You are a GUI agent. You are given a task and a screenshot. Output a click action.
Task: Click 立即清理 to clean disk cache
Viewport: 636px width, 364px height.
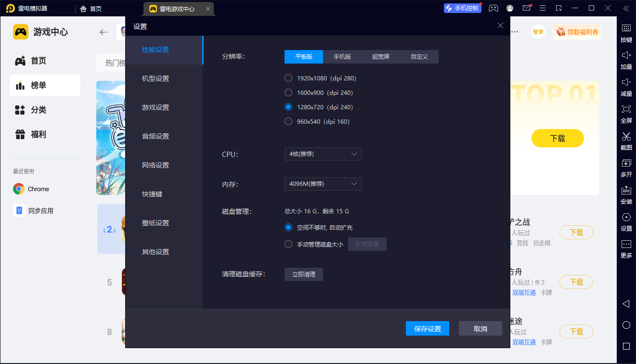(x=303, y=274)
